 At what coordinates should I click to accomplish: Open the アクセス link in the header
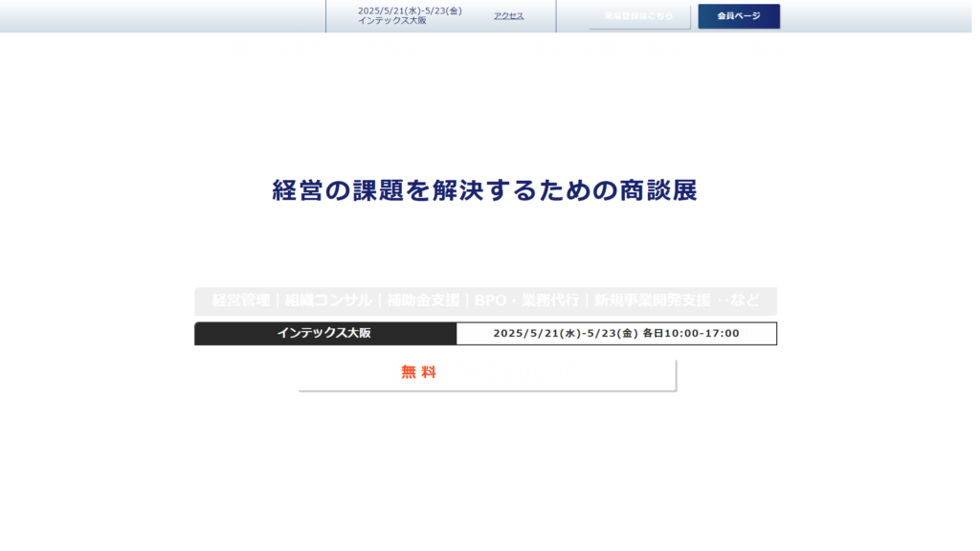pyautogui.click(x=508, y=16)
